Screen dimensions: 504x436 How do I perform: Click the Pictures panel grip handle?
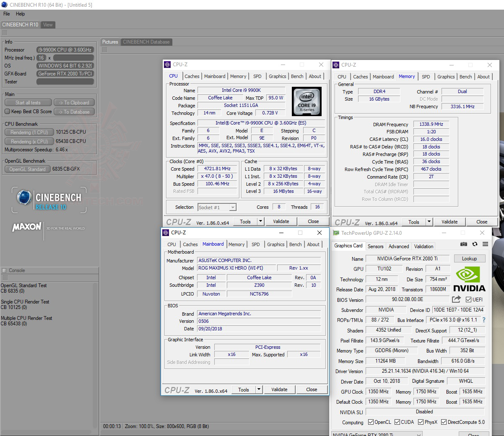tap(104, 49)
